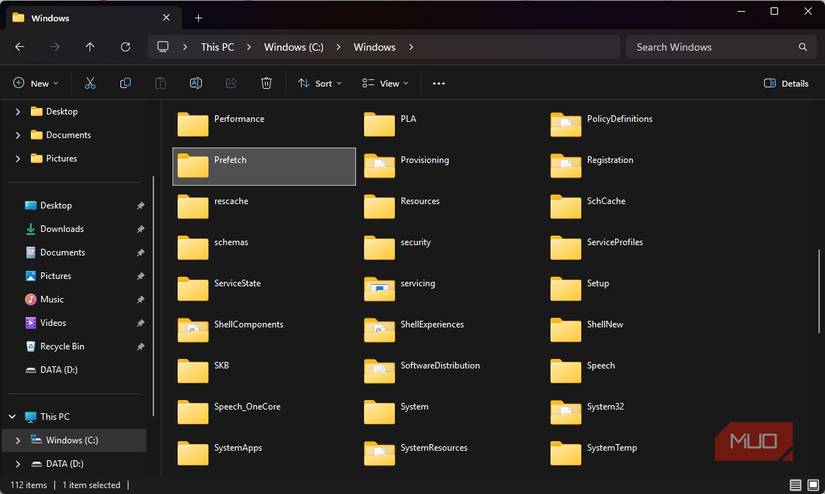Go up one folder with Up arrow
825x494 pixels.
coord(90,47)
